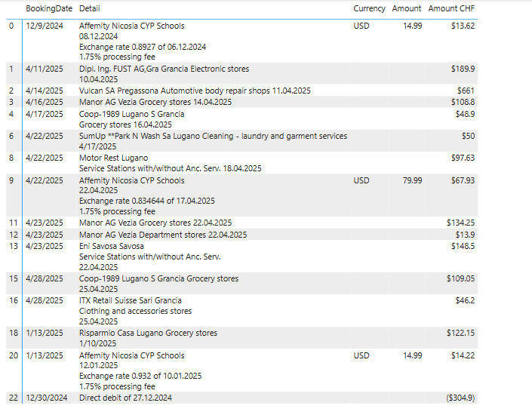Click the Motor Rest Lugano detail cell
Screen dimensions: 532x418
point(171,163)
